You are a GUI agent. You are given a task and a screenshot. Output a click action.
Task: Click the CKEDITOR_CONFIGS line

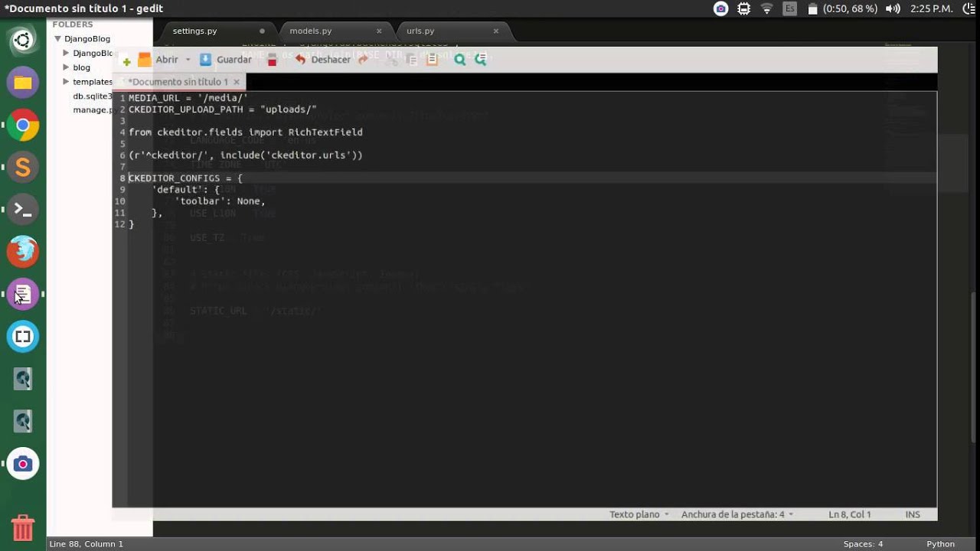tap(185, 178)
